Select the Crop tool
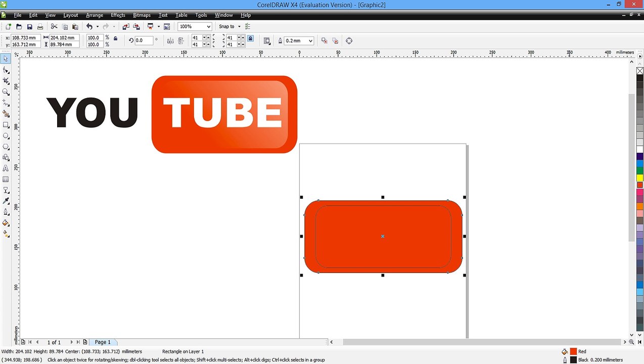 click(x=6, y=81)
